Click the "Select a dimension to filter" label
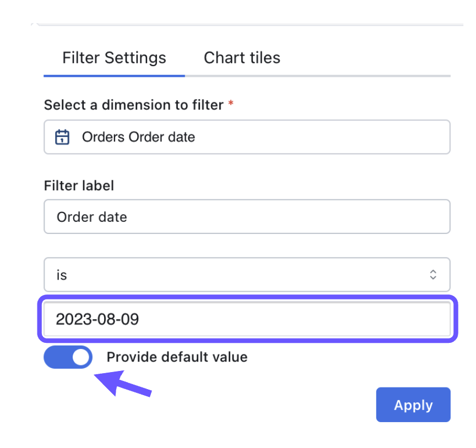The width and height of the screenshot is (476, 448). pyautogui.click(x=133, y=105)
